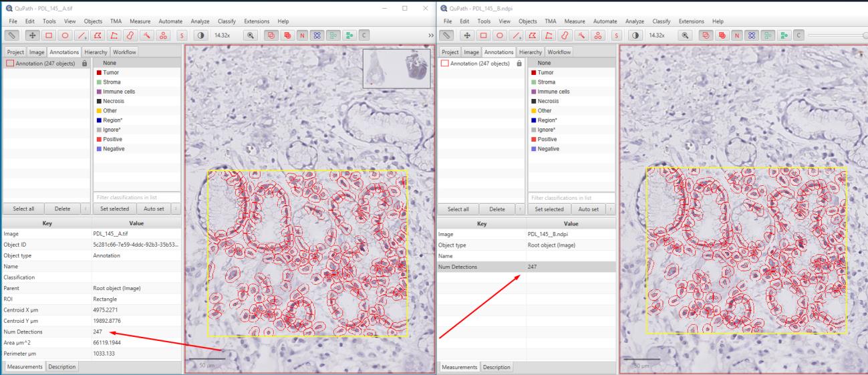Toggle Selection mode S in PDL_145__A.tif window

click(182, 34)
